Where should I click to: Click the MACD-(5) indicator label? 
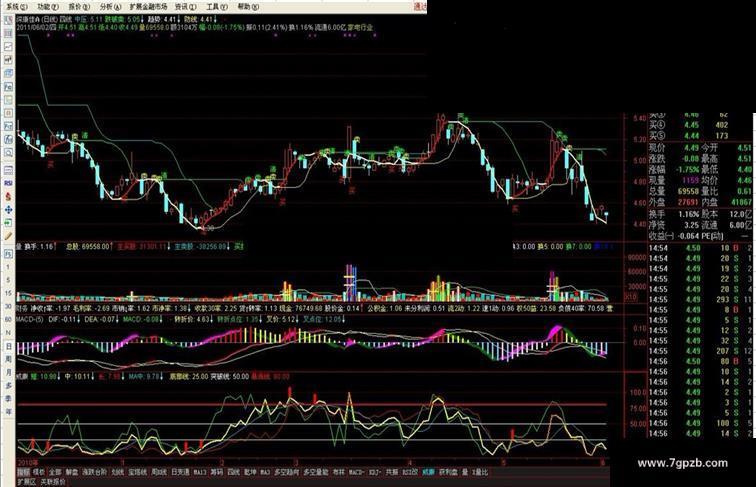click(x=30, y=319)
